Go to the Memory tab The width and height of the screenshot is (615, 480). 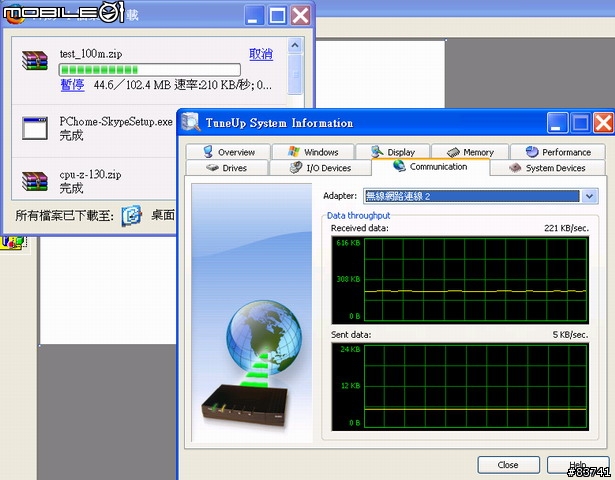[x=470, y=152]
